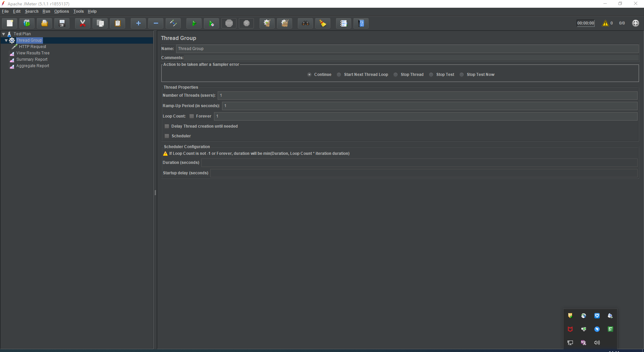Click the Name input field

pyautogui.click(x=407, y=49)
